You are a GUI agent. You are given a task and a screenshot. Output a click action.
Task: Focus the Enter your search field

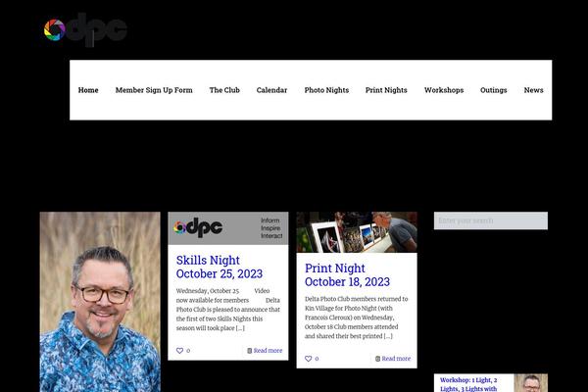[491, 220]
